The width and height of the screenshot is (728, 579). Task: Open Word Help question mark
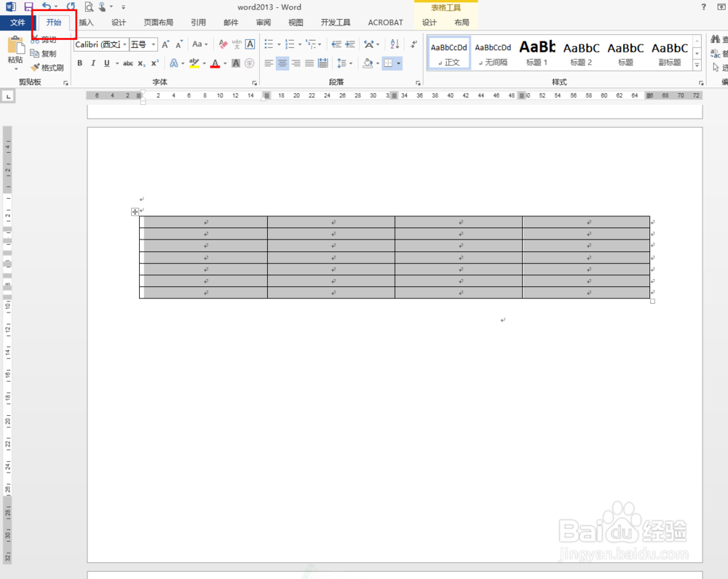(x=704, y=7)
